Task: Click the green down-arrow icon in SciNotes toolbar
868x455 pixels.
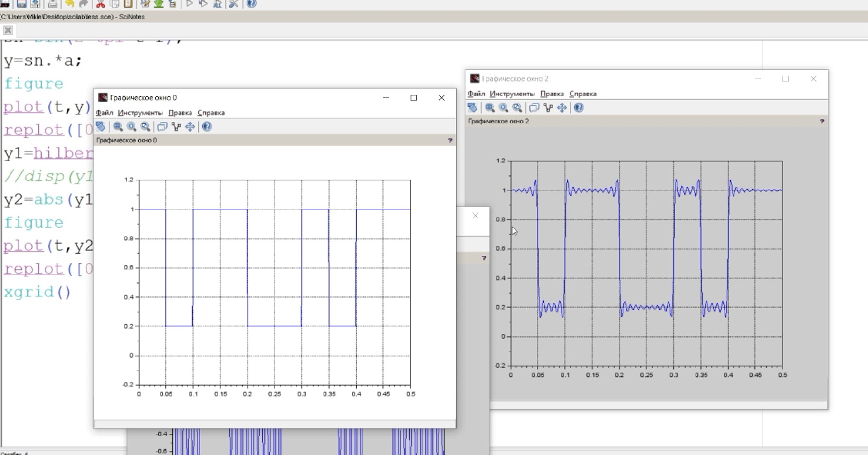Action: [159, 4]
